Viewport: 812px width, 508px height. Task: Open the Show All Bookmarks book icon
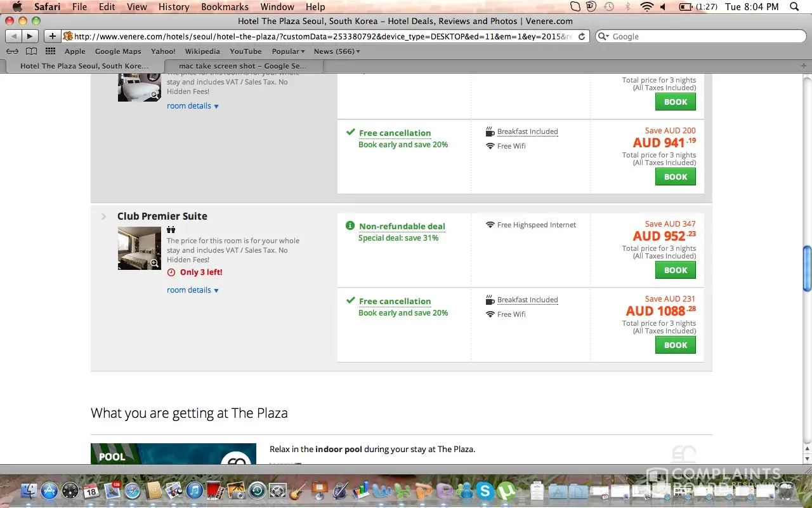tap(31, 51)
